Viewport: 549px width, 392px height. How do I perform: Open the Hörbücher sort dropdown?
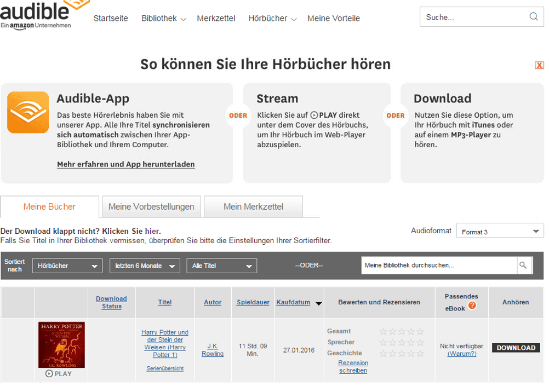67,266
